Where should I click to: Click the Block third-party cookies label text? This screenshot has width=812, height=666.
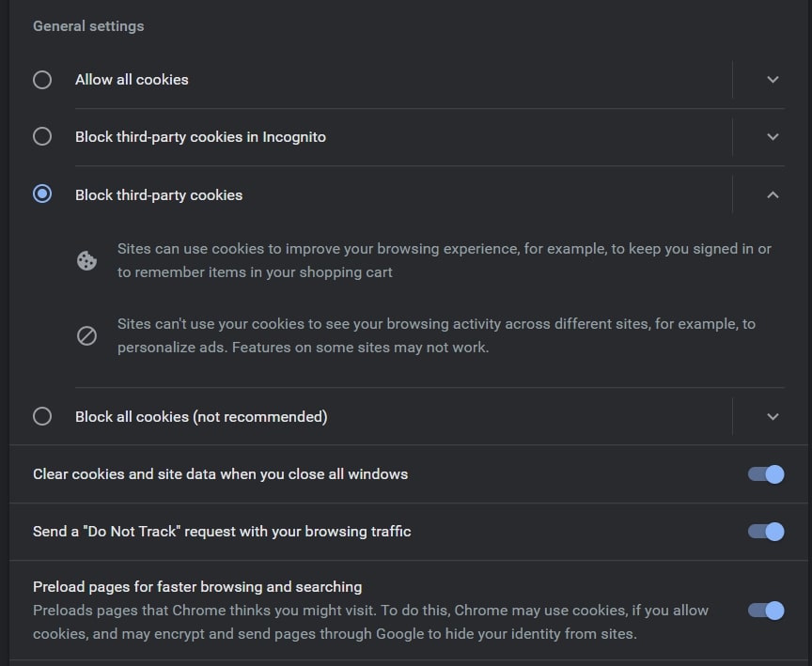[159, 195]
